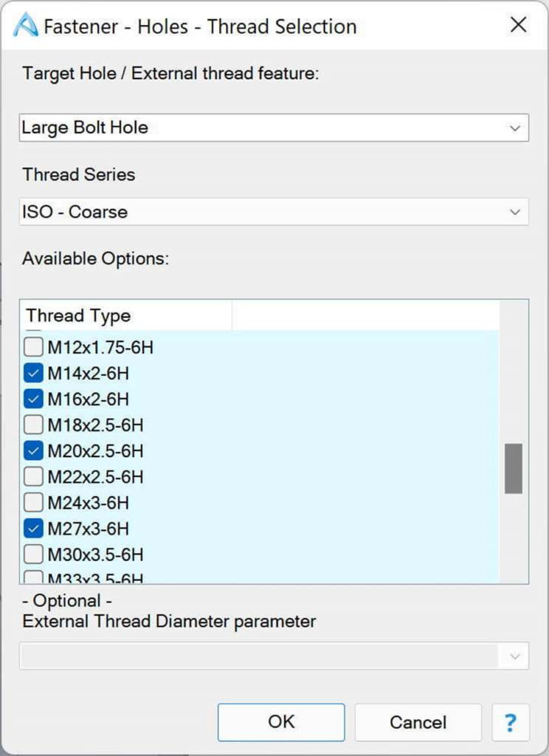The image size is (549, 756).
Task: Enable the M30x3.5-6H thread checkbox
Action: click(x=34, y=554)
